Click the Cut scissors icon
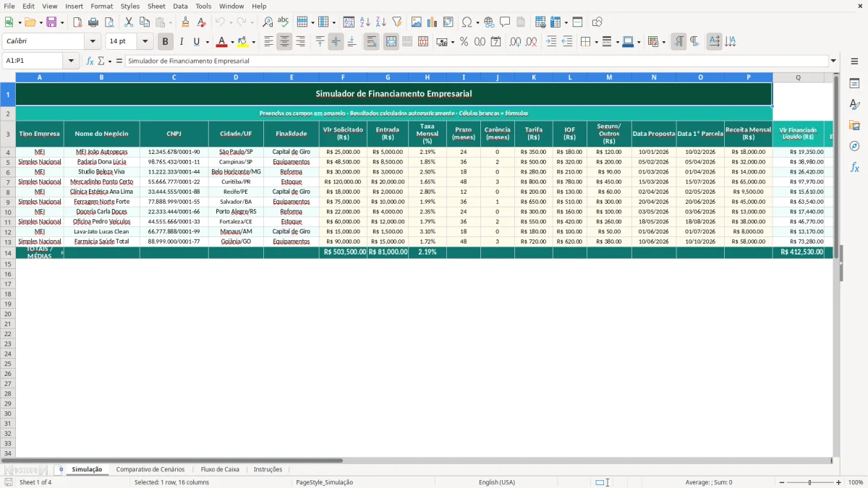The width and height of the screenshot is (868, 488). [129, 22]
